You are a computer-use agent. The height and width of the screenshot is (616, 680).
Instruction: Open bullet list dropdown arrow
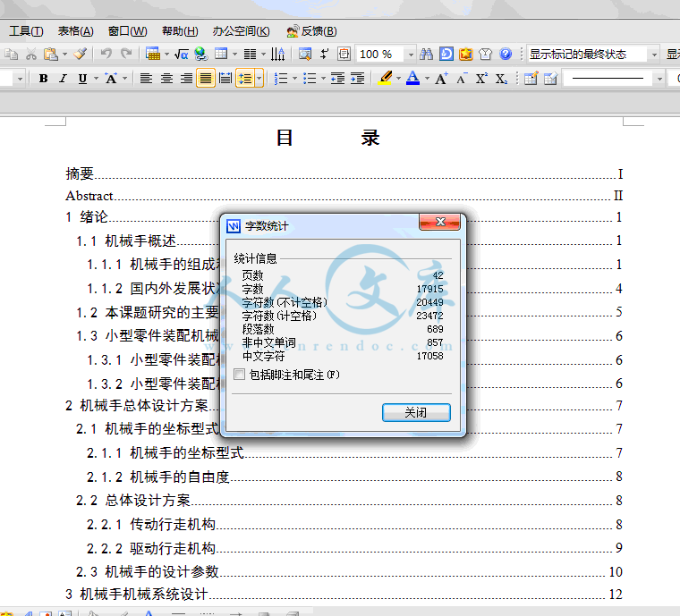(324, 79)
